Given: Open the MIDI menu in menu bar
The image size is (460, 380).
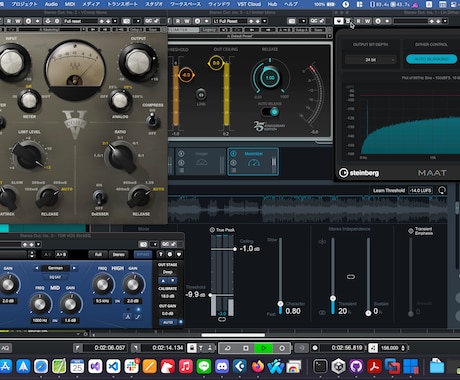Looking at the screenshot, I should tap(70, 4).
